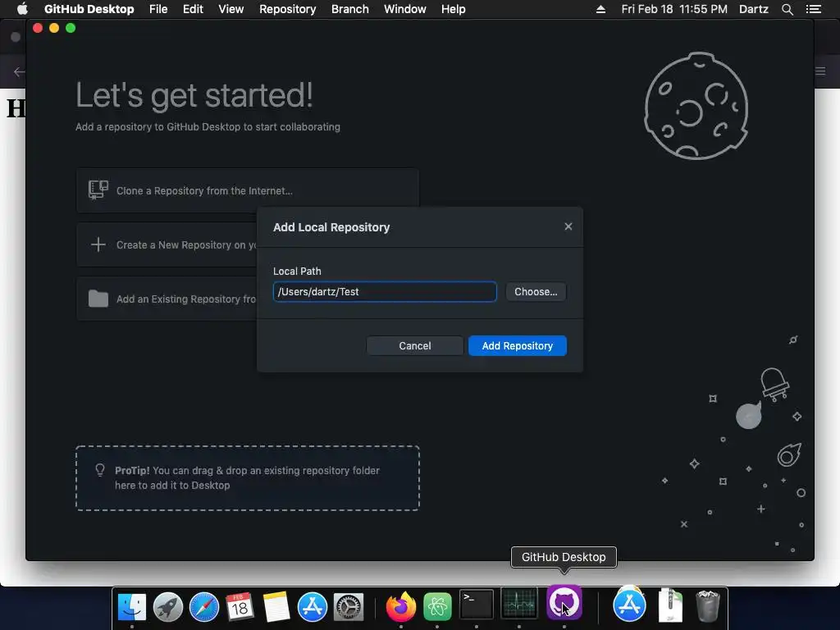Screen dimensions: 840x630
Task: Click the lightbulb ProTip icon
Action: pos(99,470)
